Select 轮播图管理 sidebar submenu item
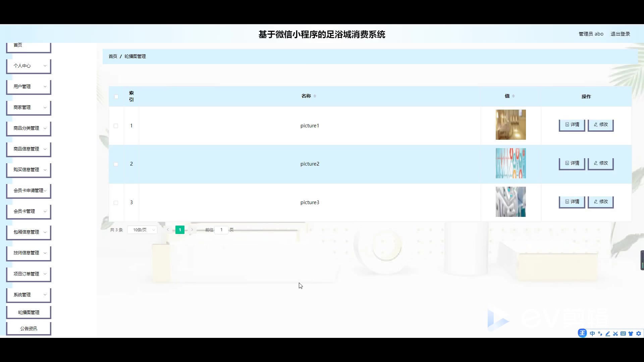This screenshot has width=644, height=362. 29,312
